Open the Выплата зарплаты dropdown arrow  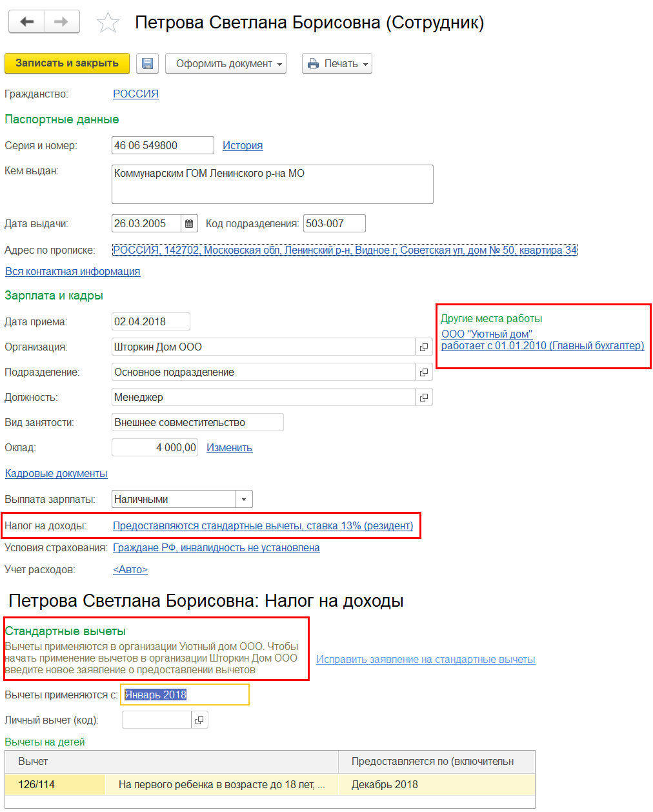[x=244, y=499]
